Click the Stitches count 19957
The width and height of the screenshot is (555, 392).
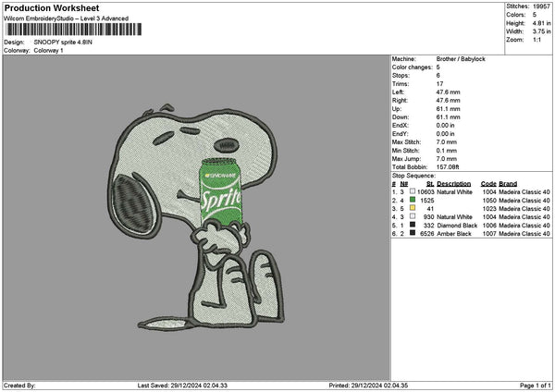pos(541,6)
